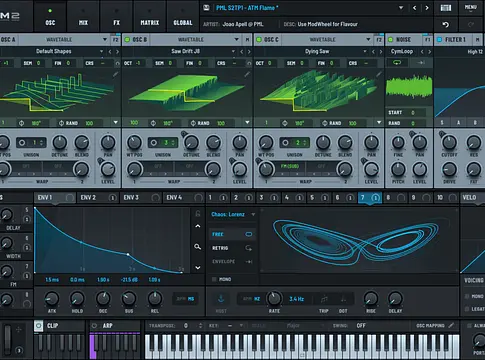The width and height of the screenshot is (485, 360).
Task: Click the OSC B M routing button
Action: [247, 40]
